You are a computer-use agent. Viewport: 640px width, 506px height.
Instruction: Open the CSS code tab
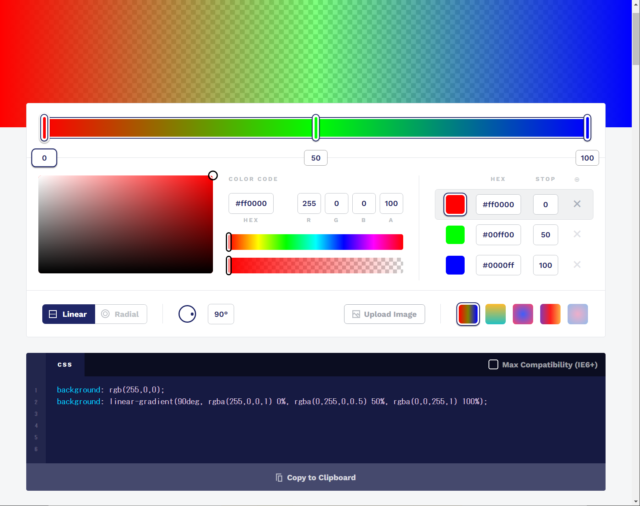pyautogui.click(x=64, y=365)
